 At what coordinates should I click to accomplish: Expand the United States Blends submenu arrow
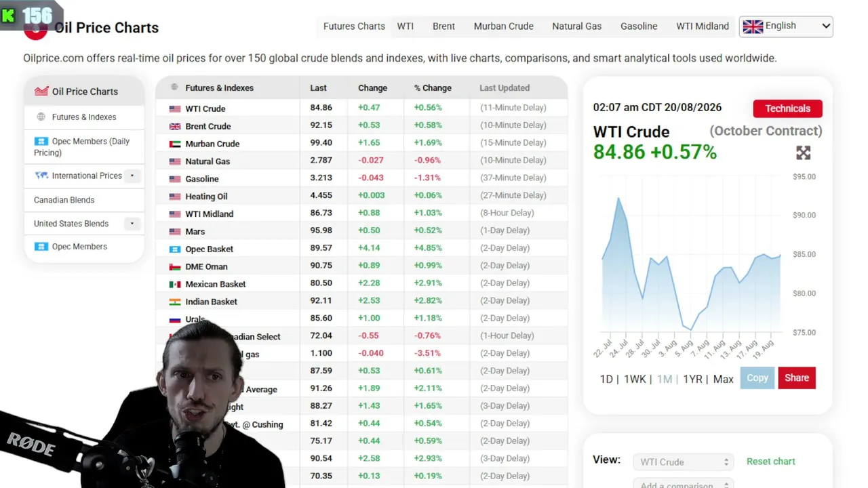132,224
